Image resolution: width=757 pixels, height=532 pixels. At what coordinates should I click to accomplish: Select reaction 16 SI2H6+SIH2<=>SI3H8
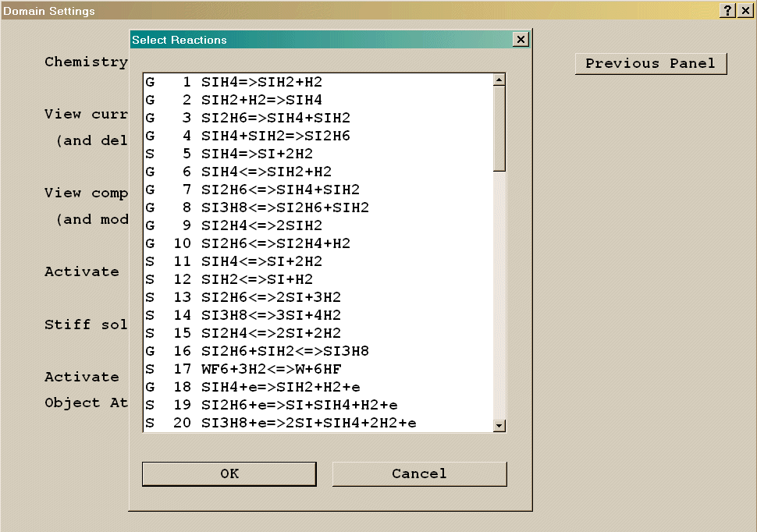pyautogui.click(x=285, y=351)
